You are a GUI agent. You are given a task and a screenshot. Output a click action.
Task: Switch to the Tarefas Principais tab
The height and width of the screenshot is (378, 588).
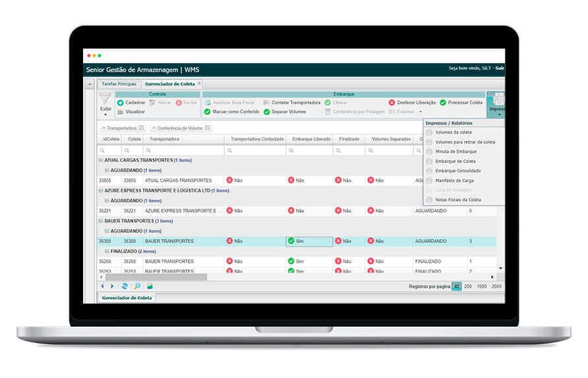tap(119, 84)
